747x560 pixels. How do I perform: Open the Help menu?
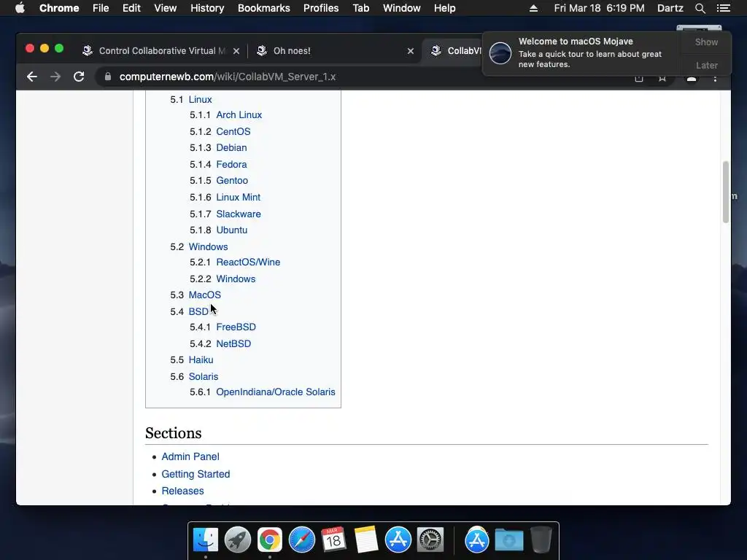pos(444,8)
